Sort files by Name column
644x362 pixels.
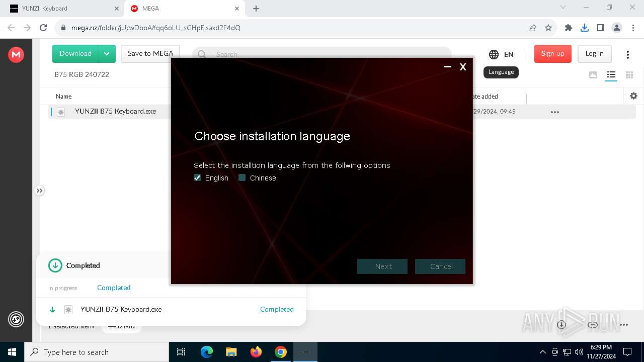(x=63, y=97)
